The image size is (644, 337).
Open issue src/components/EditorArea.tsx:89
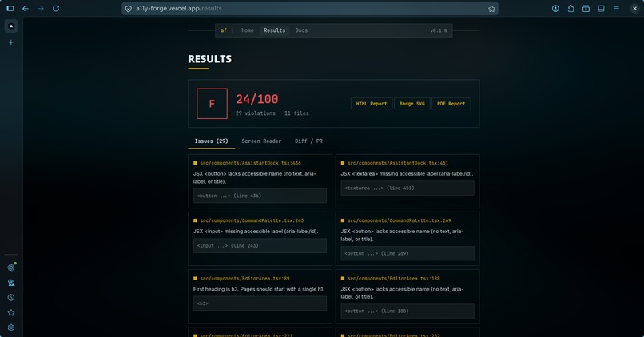244,278
